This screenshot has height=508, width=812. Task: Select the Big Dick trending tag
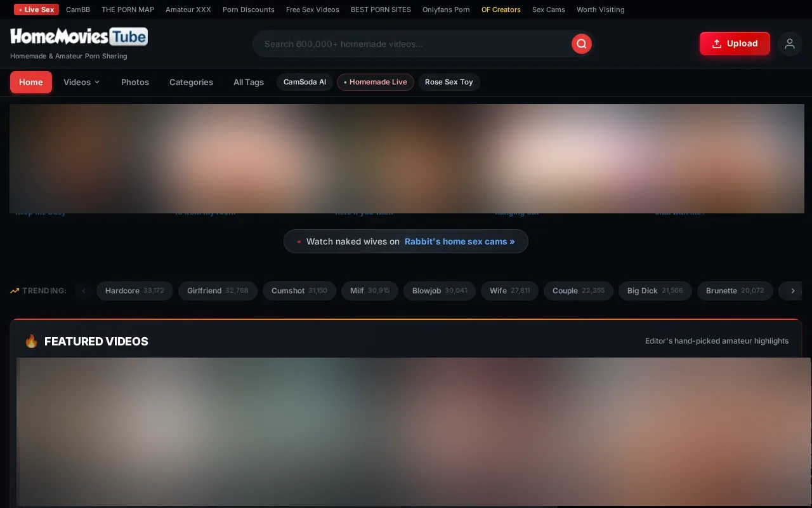(655, 291)
